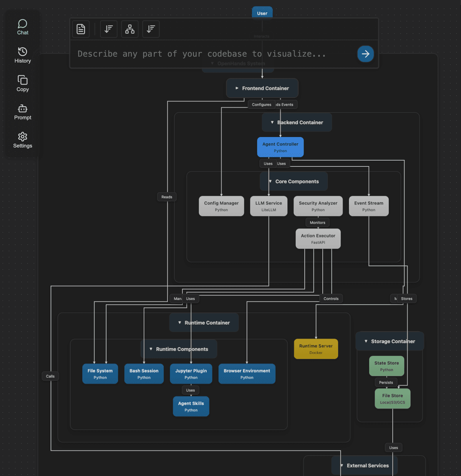Screen dimensions: 461x476
Task: Click the Stores edge label
Action: pos(407,299)
